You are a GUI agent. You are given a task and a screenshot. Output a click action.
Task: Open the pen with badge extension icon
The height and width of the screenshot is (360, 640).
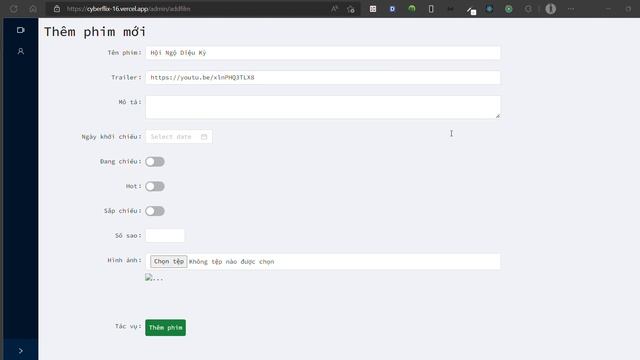[x=471, y=10]
